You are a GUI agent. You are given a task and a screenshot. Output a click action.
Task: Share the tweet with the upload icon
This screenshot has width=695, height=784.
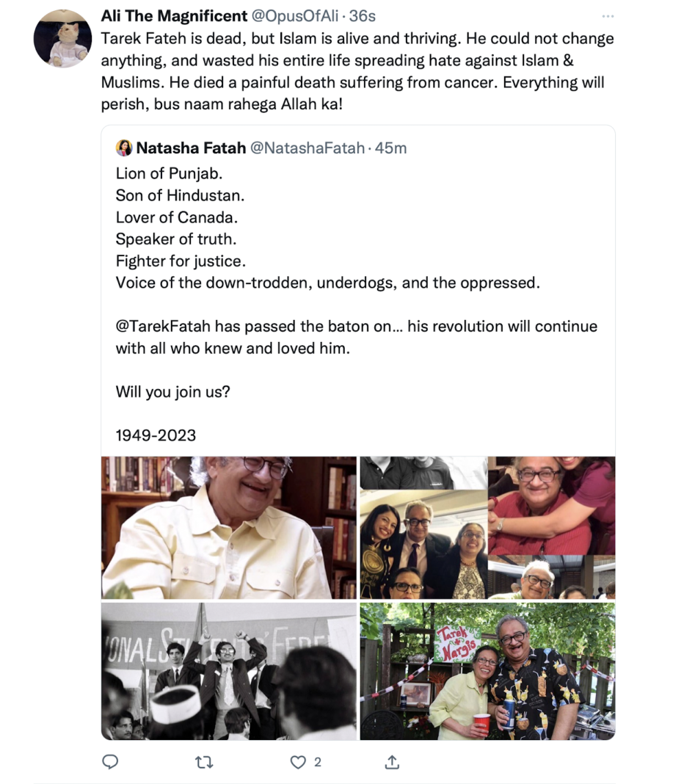(x=391, y=762)
